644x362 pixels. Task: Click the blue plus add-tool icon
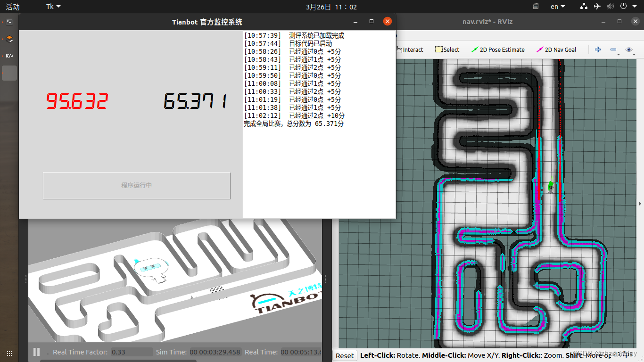(x=598, y=49)
